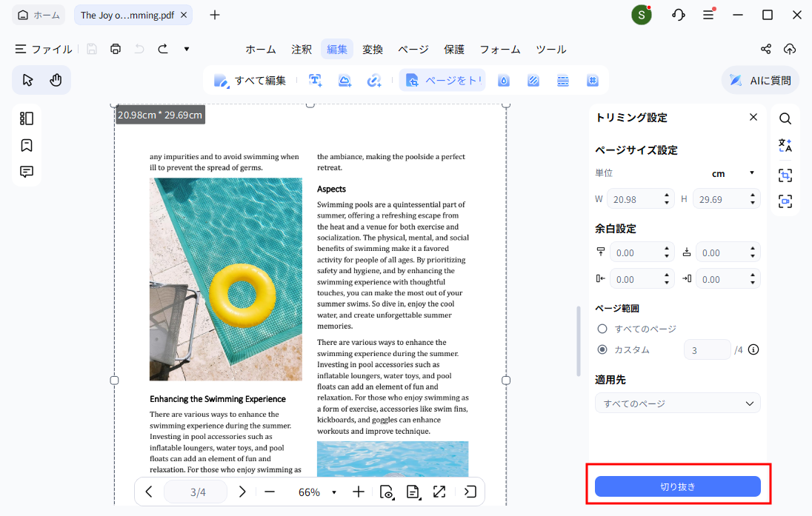Switch to the 変換 menu tab
This screenshot has width=812, height=516.
pyautogui.click(x=373, y=49)
